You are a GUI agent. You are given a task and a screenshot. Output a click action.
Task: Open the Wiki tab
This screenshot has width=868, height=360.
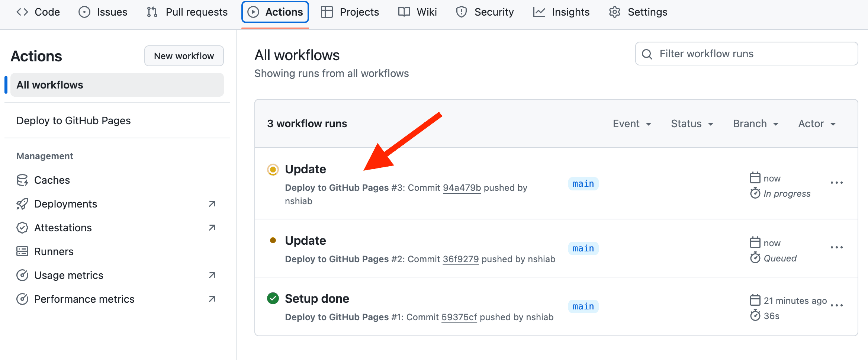417,12
